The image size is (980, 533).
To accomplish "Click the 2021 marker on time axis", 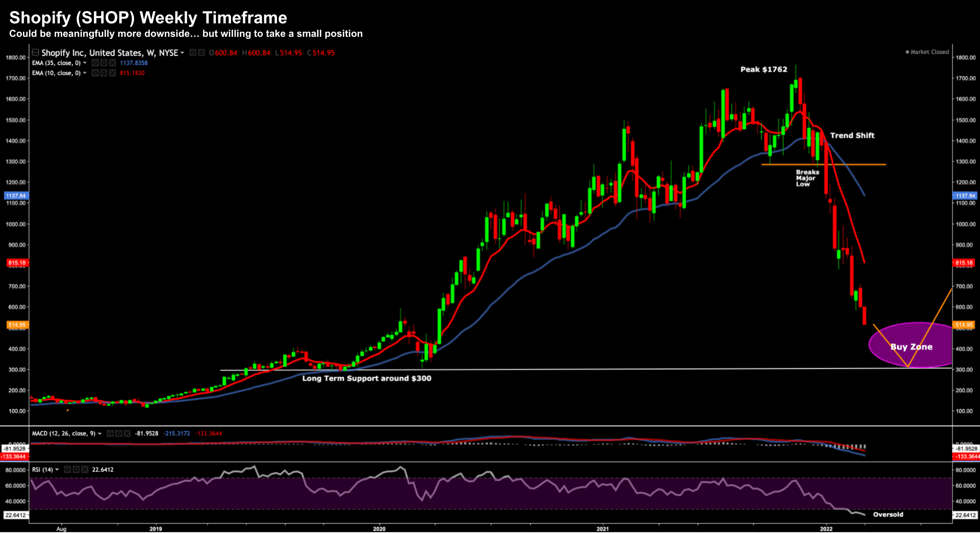I will click(x=602, y=529).
